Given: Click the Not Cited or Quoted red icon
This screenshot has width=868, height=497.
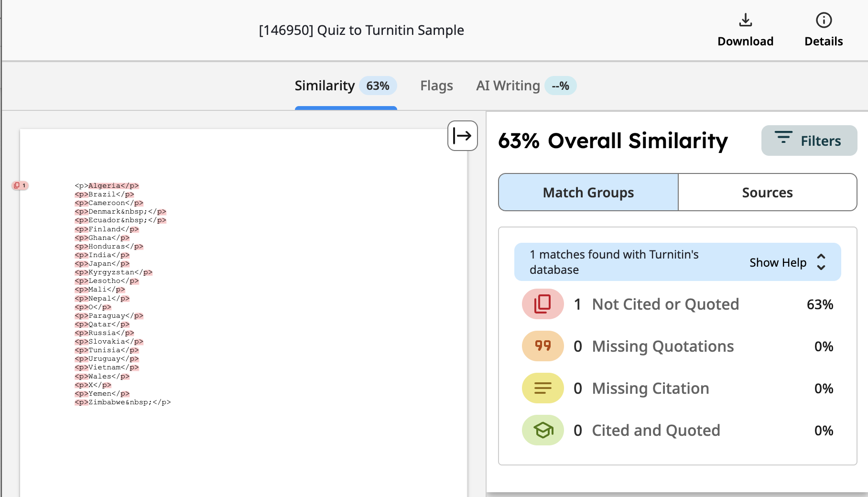Looking at the screenshot, I should coord(542,304).
